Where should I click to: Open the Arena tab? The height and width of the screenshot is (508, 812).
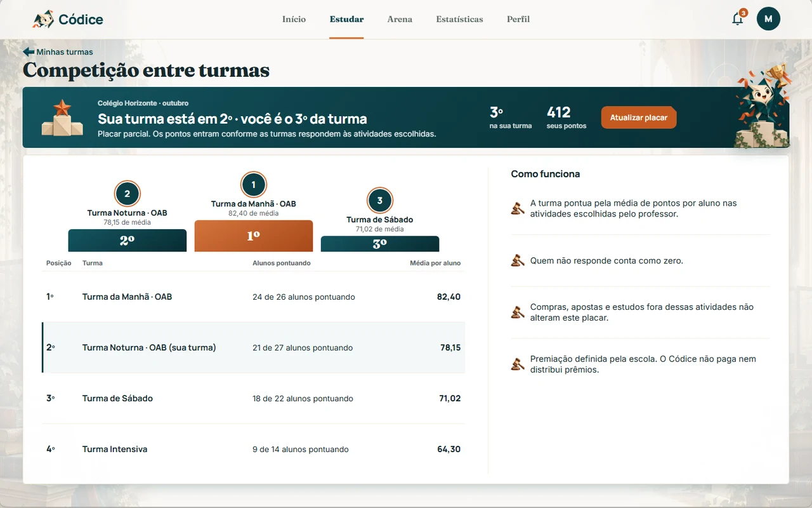[400, 19]
